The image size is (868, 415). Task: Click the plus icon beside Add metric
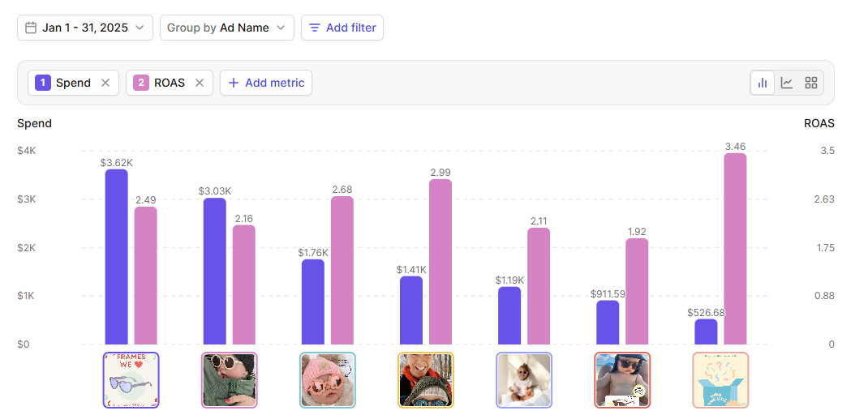(x=234, y=83)
